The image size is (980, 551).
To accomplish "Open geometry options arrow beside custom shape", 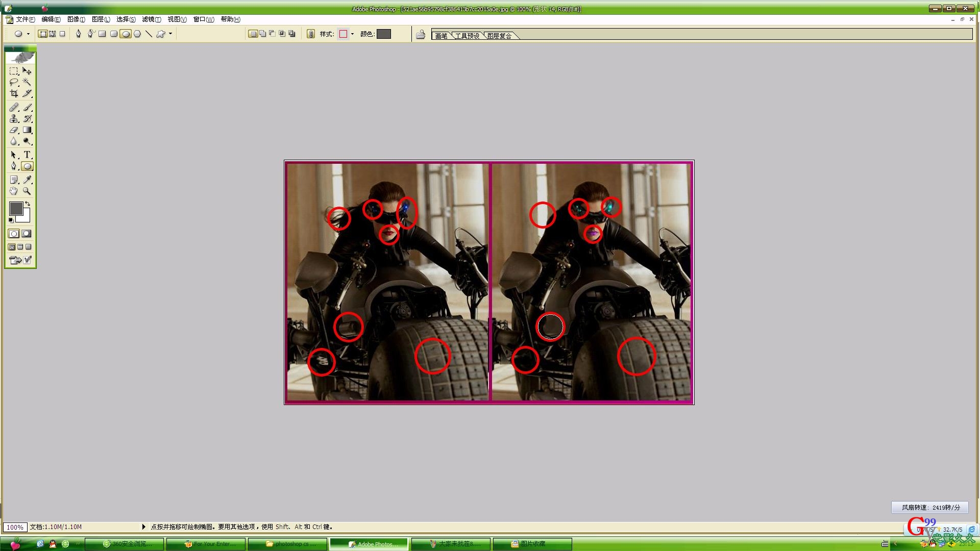I will [170, 34].
